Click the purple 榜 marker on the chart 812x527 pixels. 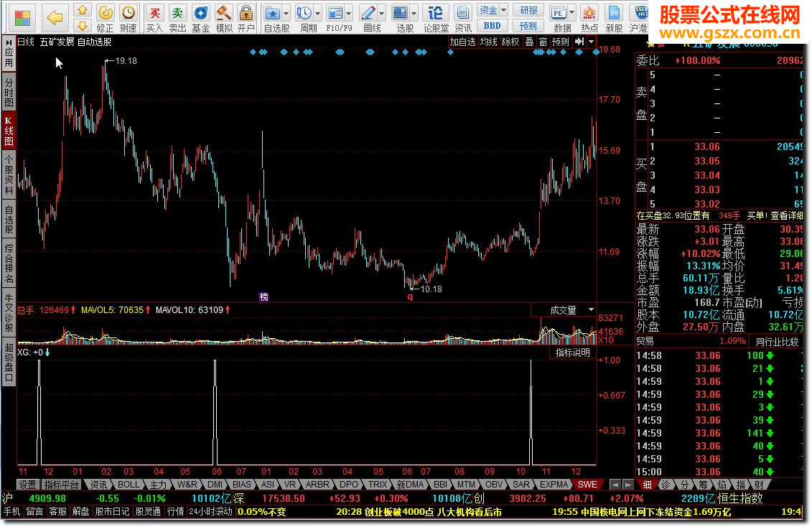tap(264, 297)
